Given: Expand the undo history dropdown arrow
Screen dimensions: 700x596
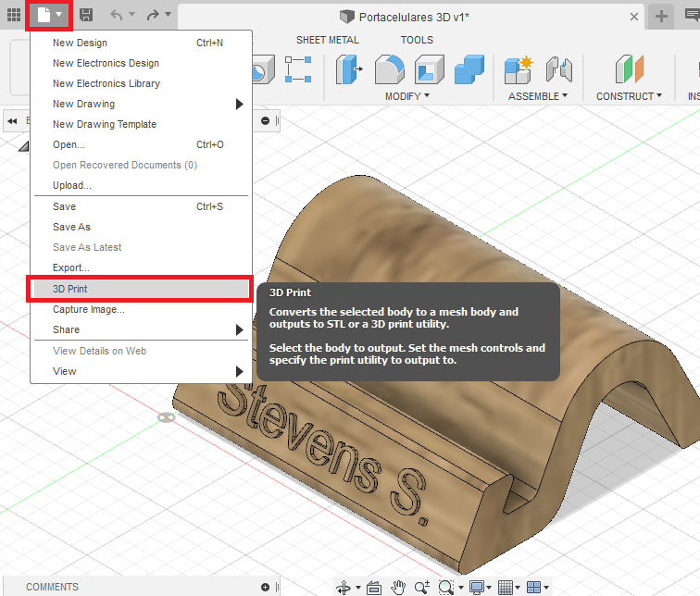Looking at the screenshot, I should [132, 14].
